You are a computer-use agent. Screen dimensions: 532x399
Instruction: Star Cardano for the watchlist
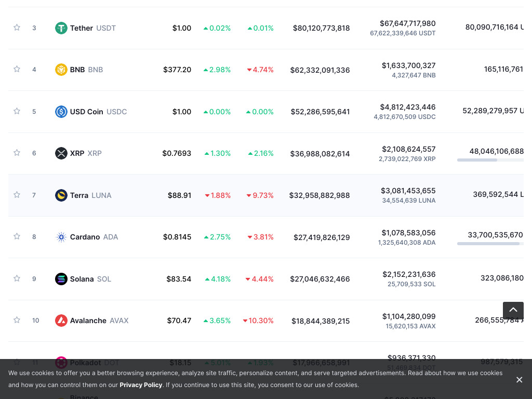(x=17, y=236)
